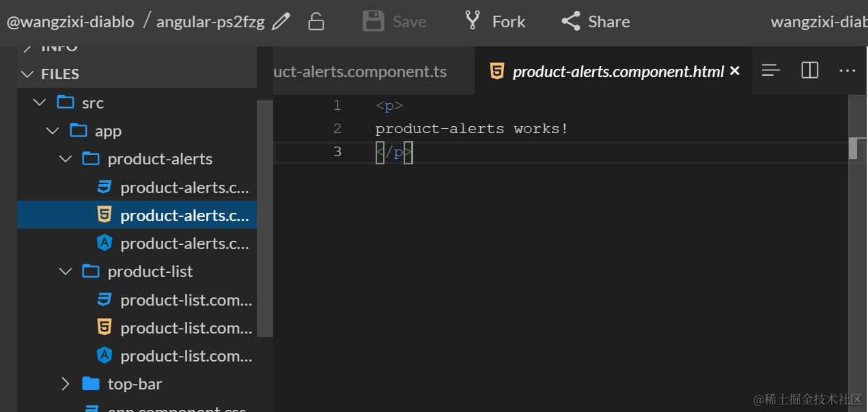The image size is (868, 412).
Task: Fork this project
Action: [x=494, y=22]
